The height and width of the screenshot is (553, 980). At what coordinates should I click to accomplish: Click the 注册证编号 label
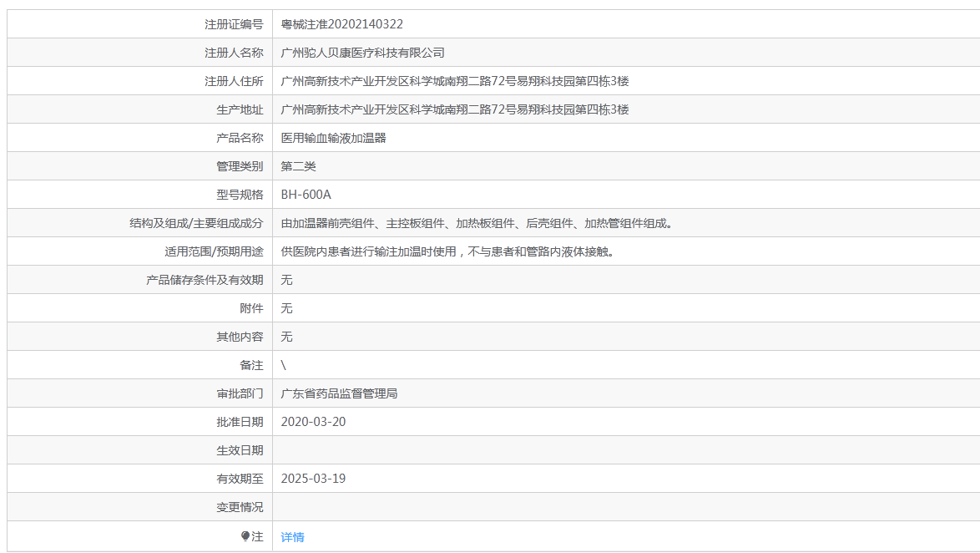coord(234,24)
